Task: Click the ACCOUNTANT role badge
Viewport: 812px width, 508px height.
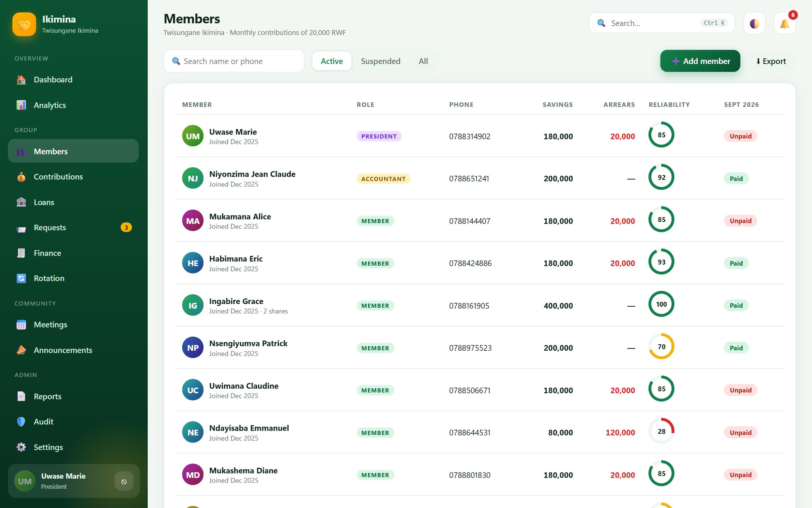Action: coord(383,178)
